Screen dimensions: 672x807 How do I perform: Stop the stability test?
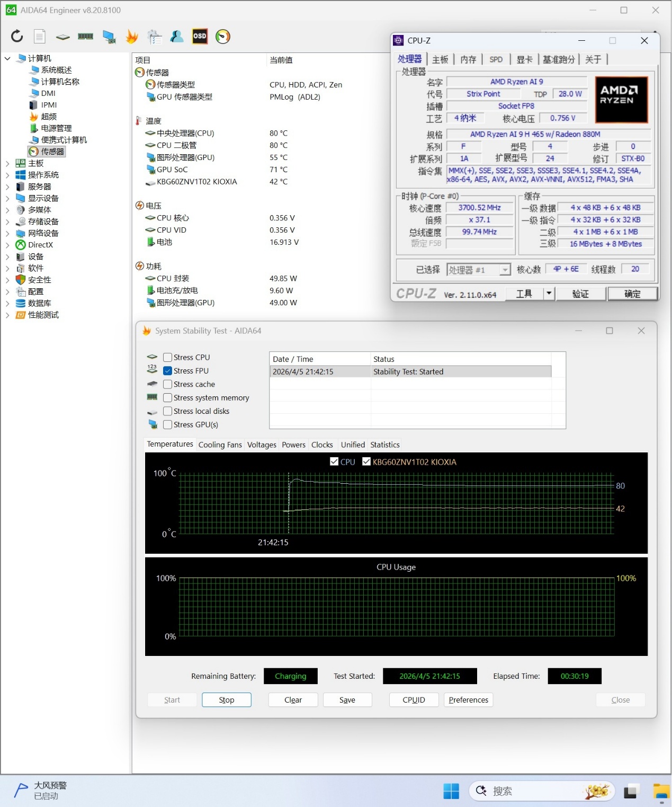pyautogui.click(x=227, y=700)
